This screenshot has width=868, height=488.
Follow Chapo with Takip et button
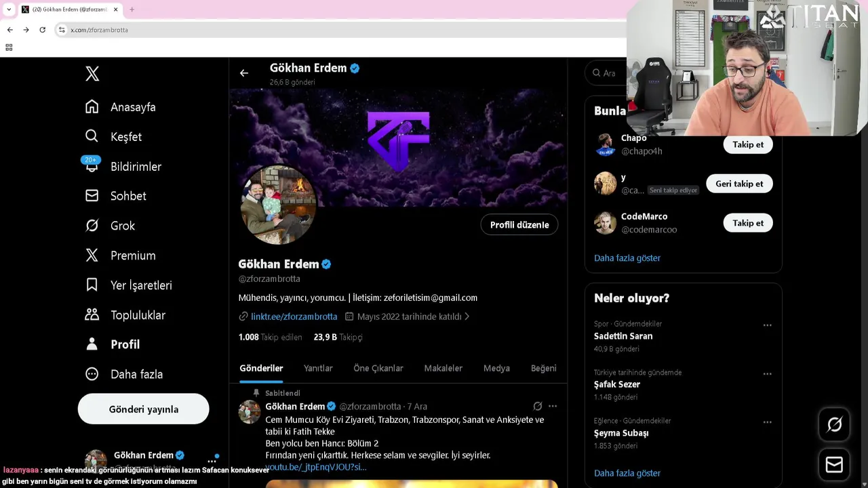click(x=748, y=144)
